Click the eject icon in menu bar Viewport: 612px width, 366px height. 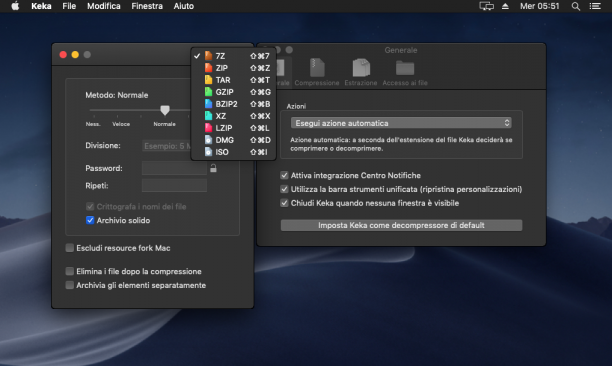click(505, 6)
